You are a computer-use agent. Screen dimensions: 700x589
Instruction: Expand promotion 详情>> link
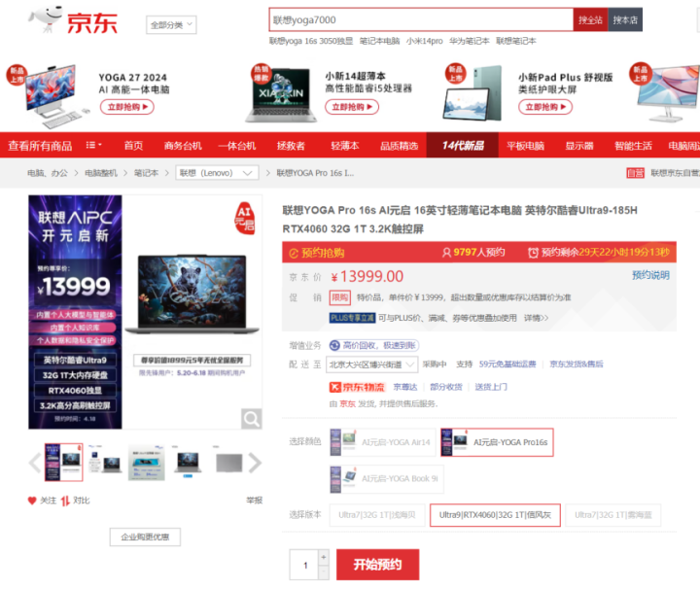pyautogui.click(x=536, y=318)
